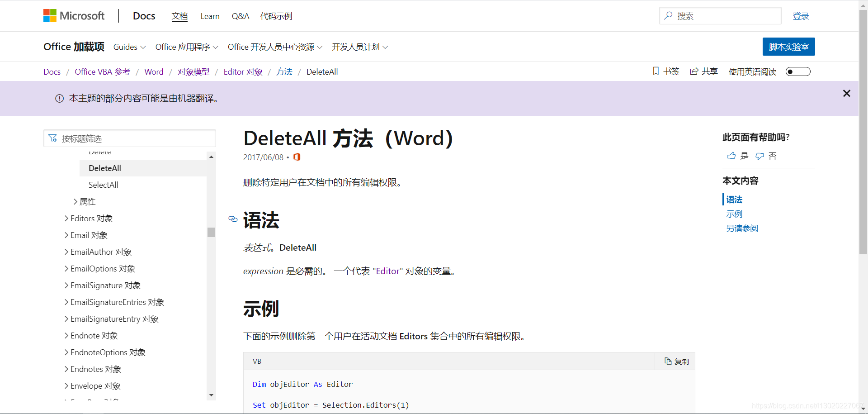Expand the 属性 tree node
Screen dimensions: 868x414
75,202
